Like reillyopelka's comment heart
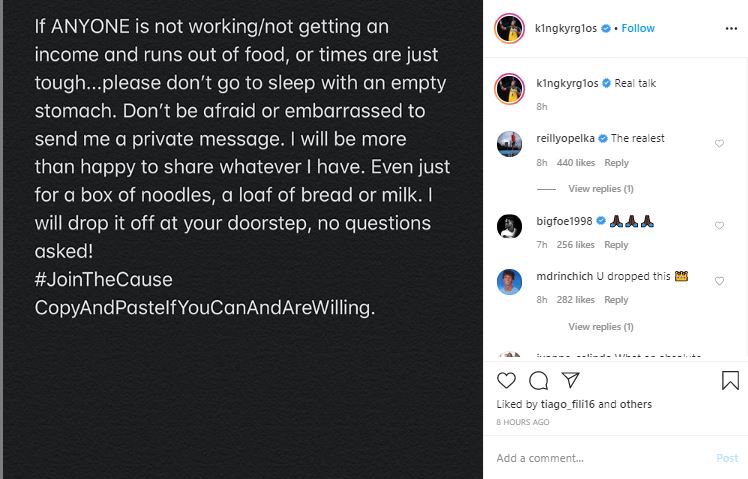Screen dimensions: 748x479 (x=719, y=144)
